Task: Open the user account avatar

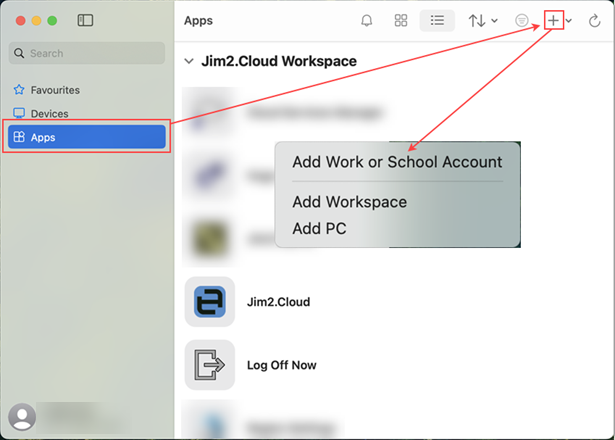Action: 22,416
